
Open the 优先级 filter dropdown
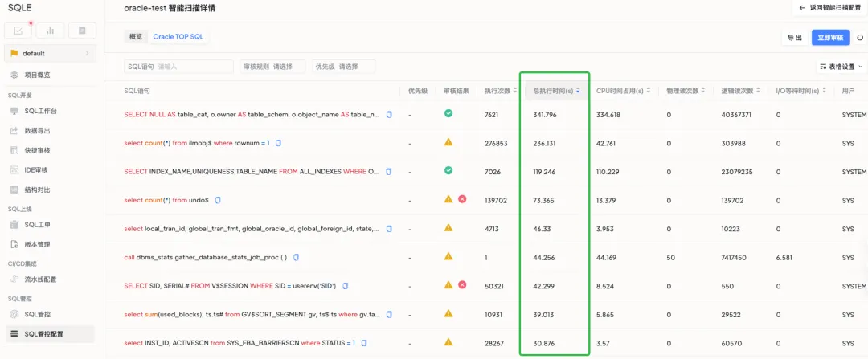tap(343, 67)
